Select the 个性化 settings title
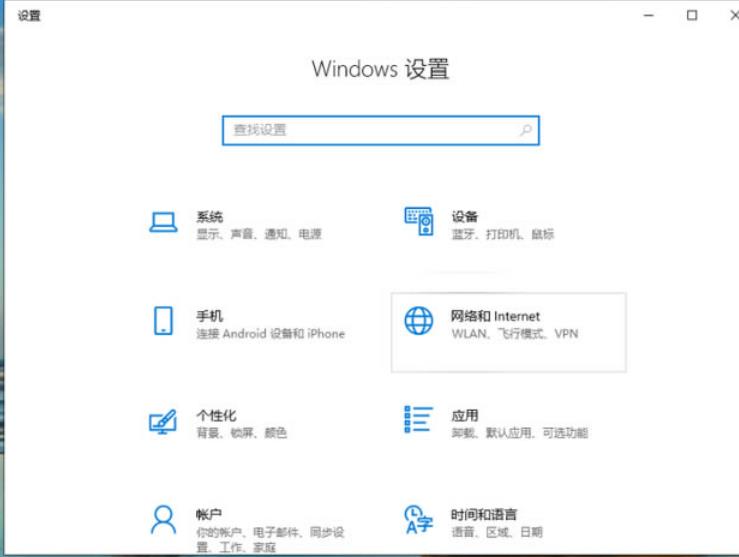Viewport: 739px width, 557px height. 216,416
